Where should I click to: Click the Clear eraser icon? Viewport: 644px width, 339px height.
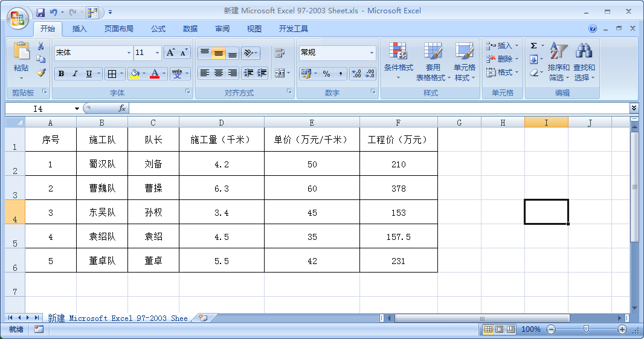coord(533,73)
